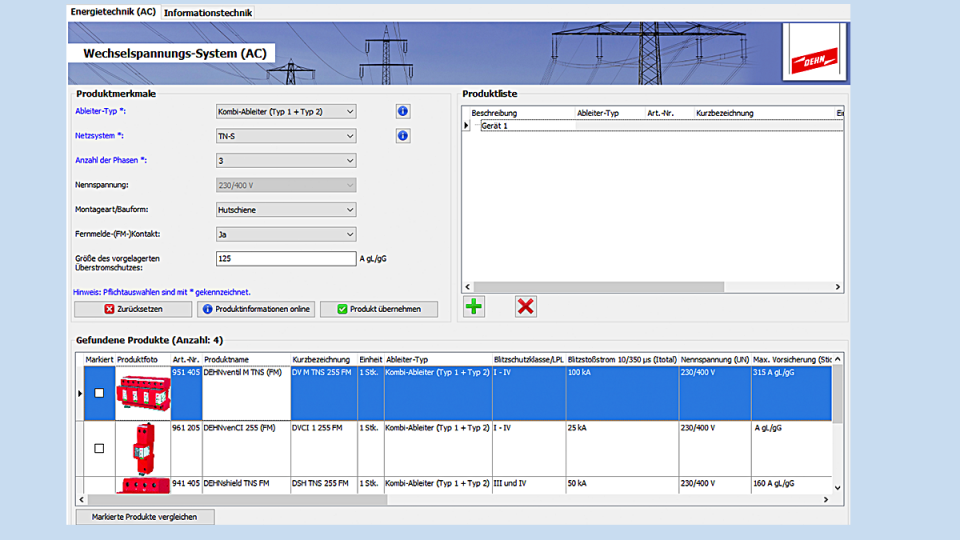Click overcurrent protection size input field
Screen dimensions: 960x540
tap(286, 258)
